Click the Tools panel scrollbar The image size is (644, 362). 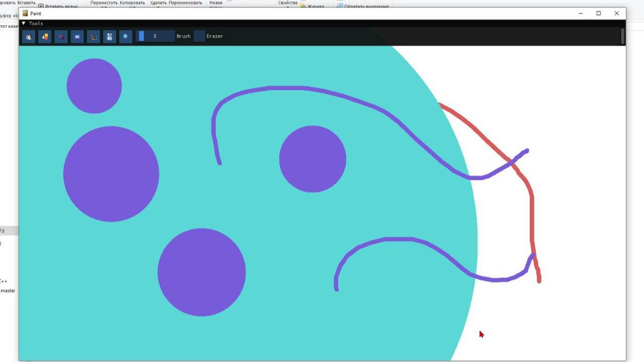pos(623,36)
